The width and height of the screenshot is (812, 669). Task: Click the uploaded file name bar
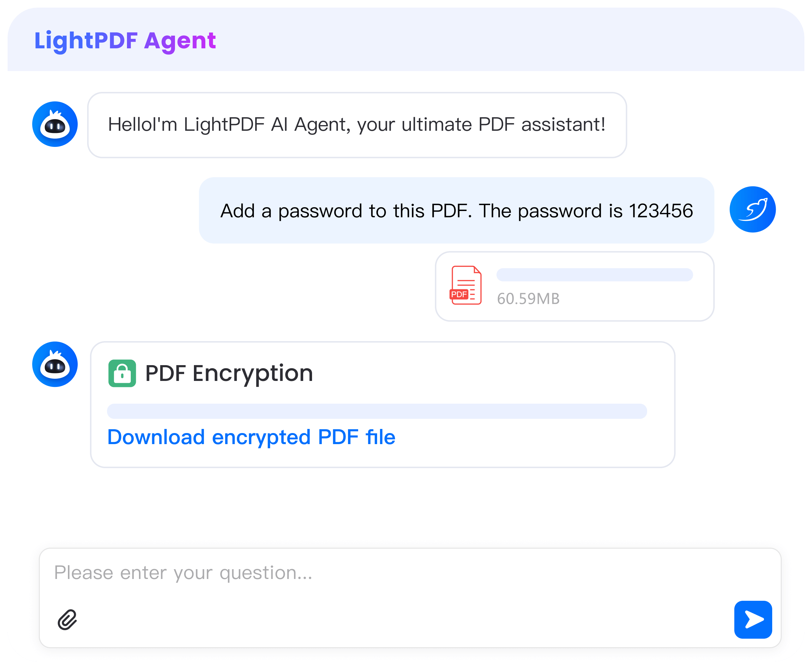(x=594, y=275)
